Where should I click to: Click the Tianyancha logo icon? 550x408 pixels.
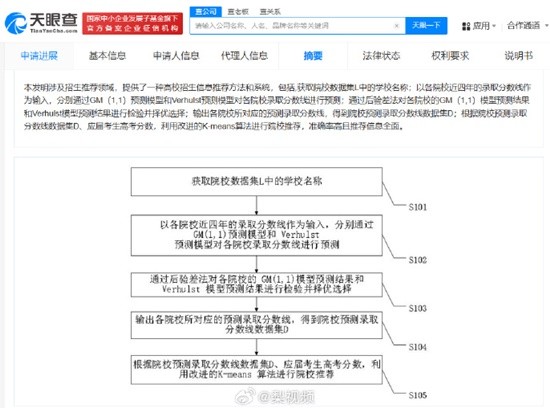(15, 23)
